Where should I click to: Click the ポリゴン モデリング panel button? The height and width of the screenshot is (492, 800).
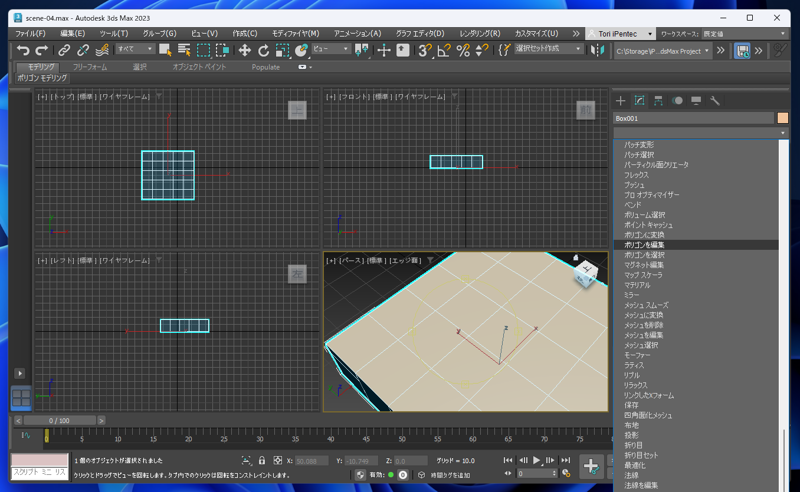[42, 78]
